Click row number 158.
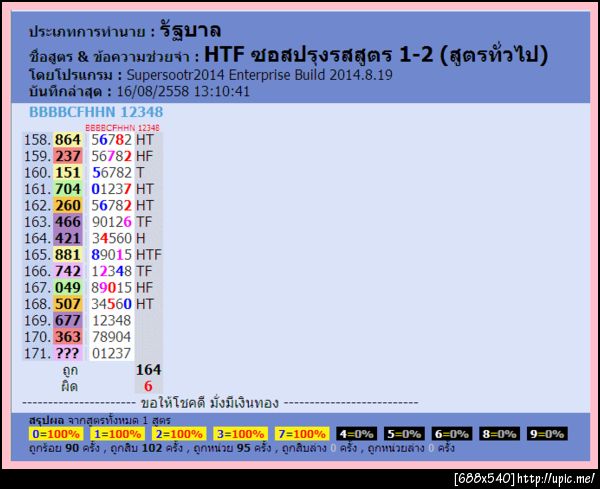 (x=38, y=140)
